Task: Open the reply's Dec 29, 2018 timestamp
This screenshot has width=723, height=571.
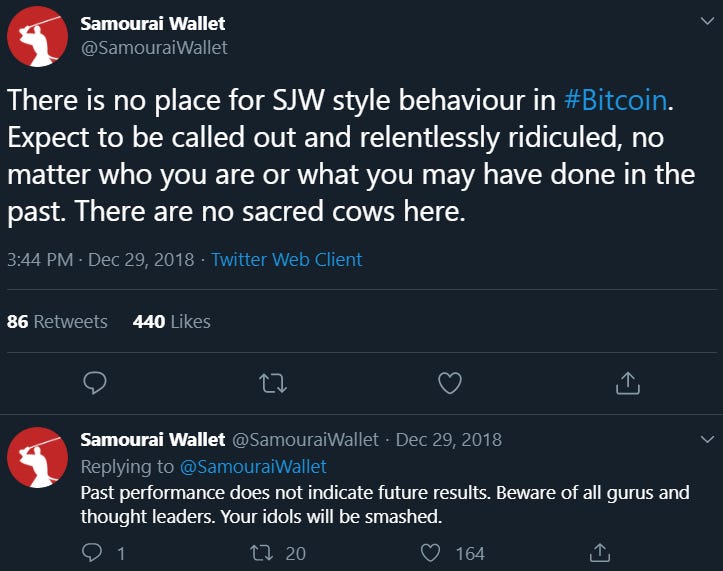Action: [x=449, y=440]
